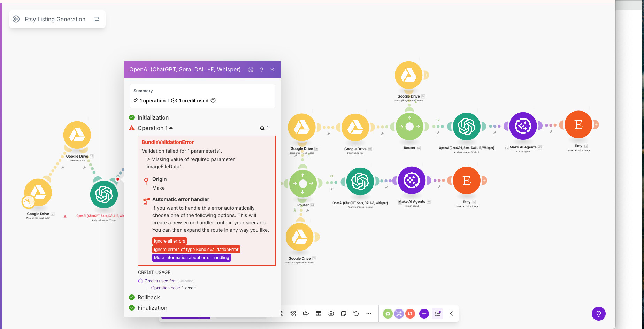This screenshot has width=644, height=329.
Task: Open the Google Drive Search for Files/Folders module
Action: pos(302,127)
